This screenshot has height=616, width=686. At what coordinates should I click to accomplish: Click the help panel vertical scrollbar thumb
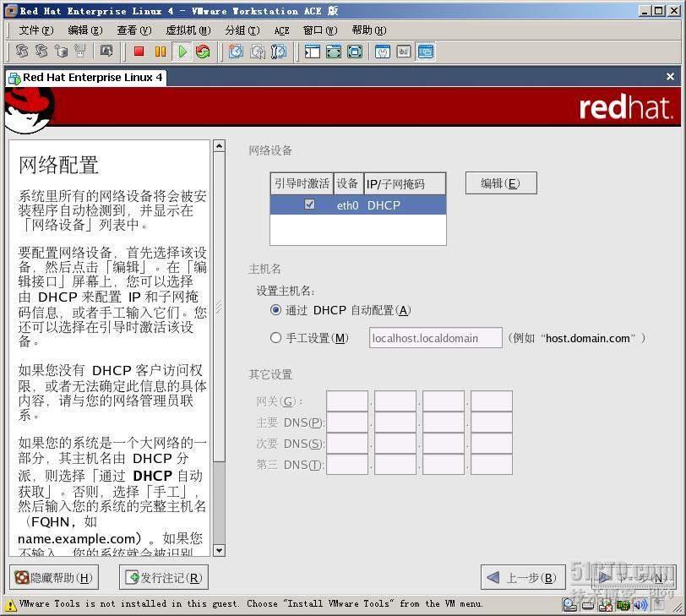219,306
